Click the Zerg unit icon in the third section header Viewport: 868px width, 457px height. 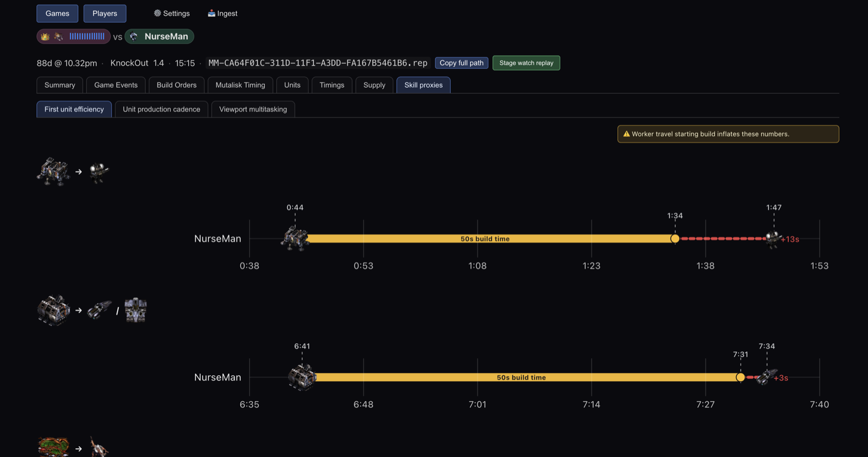(99, 447)
